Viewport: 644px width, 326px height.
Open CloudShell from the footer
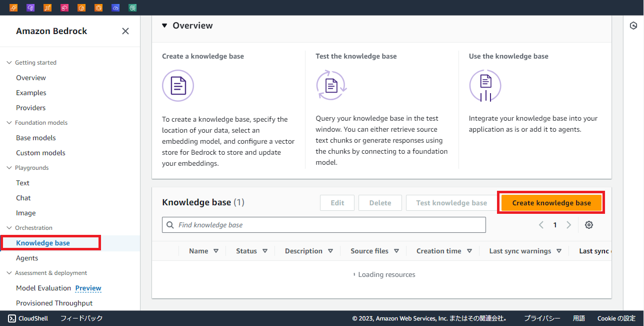coord(29,318)
